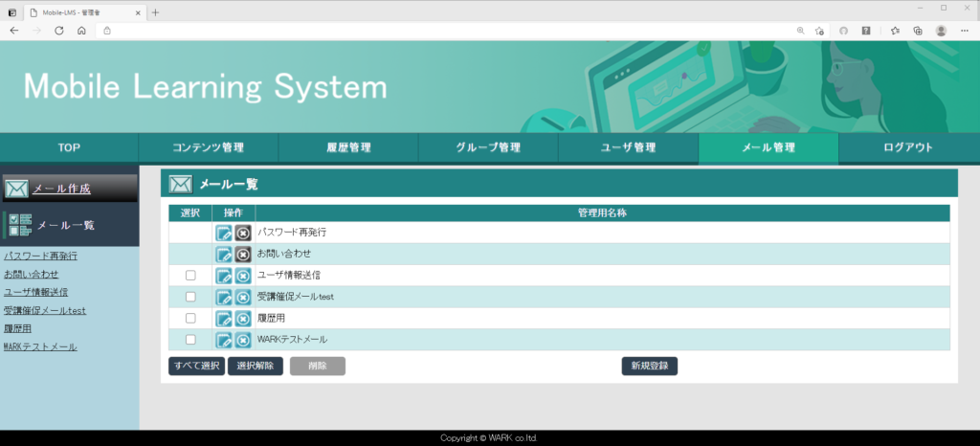This screenshot has width=980, height=446.
Task: Select the WARKテストメール row checkbox
Action: click(190, 340)
